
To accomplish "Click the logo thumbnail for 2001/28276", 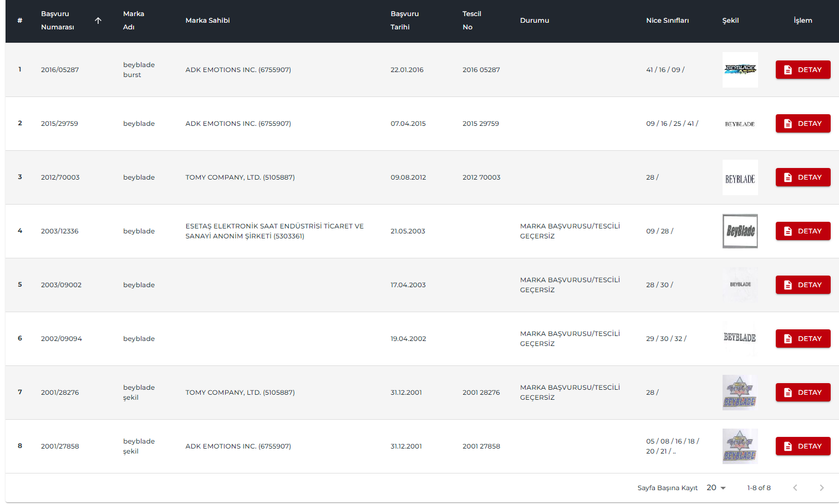I will pos(740,393).
